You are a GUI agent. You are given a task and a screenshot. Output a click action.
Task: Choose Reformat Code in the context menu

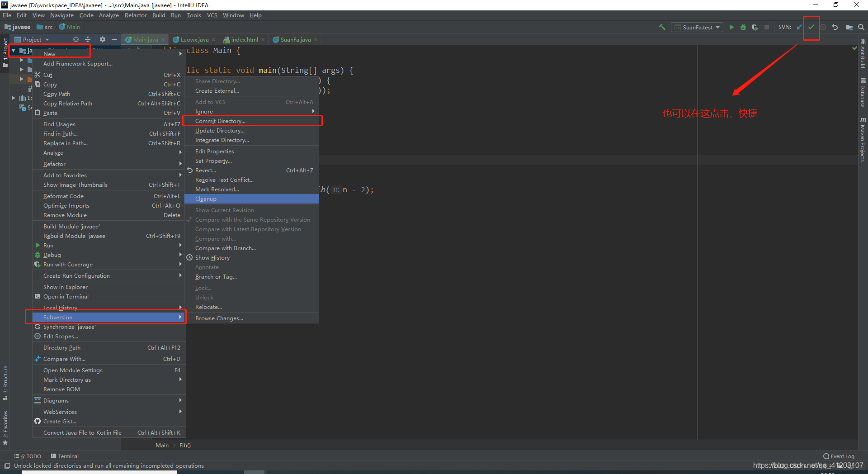pos(108,196)
